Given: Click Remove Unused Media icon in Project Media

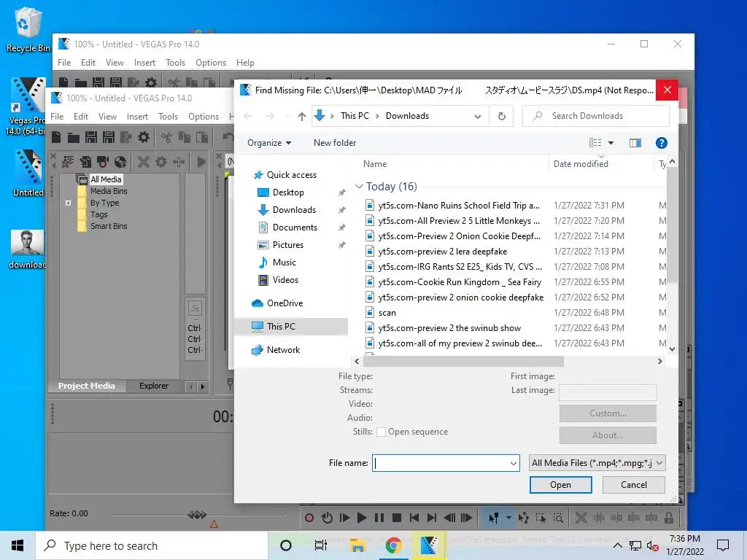Looking at the screenshot, I should point(68,162).
